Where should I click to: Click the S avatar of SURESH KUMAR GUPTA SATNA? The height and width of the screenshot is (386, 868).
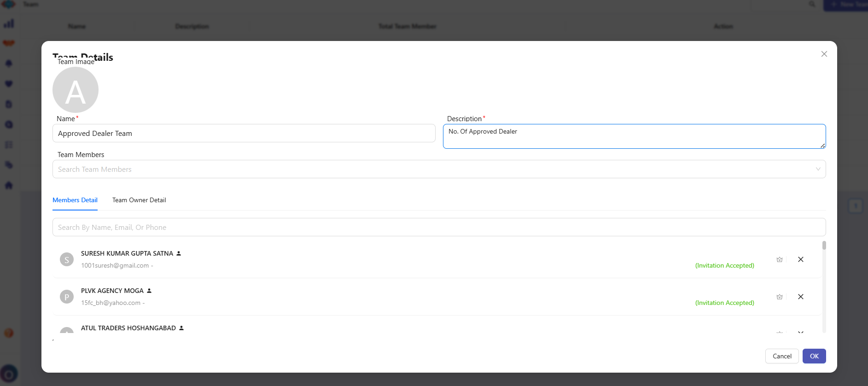click(67, 259)
